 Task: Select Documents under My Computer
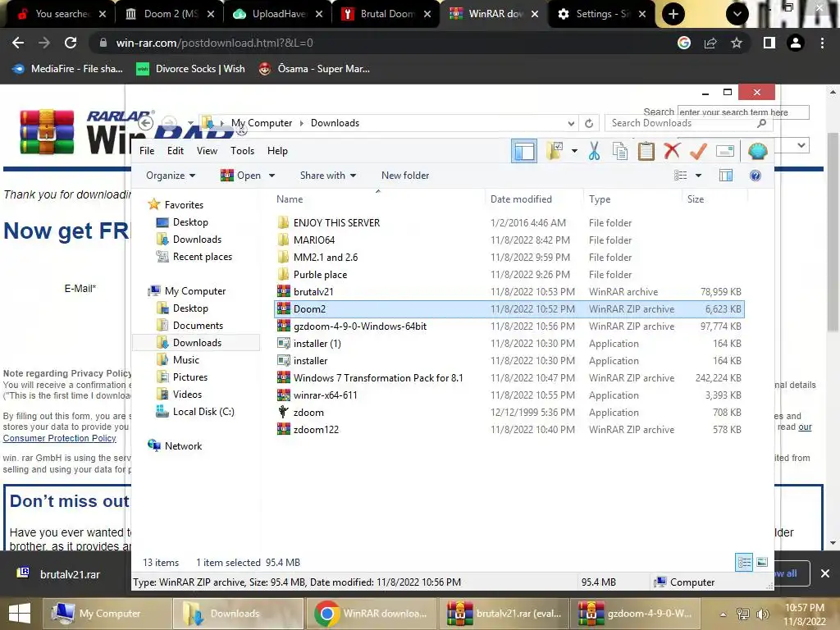(198, 326)
